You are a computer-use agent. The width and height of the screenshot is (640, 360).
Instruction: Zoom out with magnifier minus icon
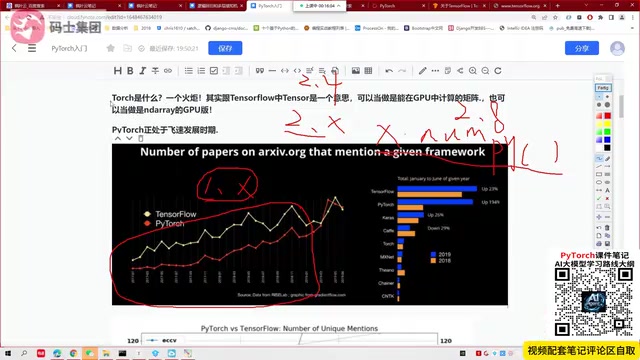coord(485,71)
